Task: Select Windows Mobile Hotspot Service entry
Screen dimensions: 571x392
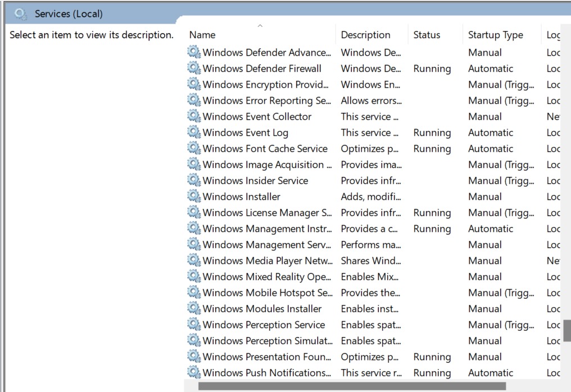Action: [266, 293]
